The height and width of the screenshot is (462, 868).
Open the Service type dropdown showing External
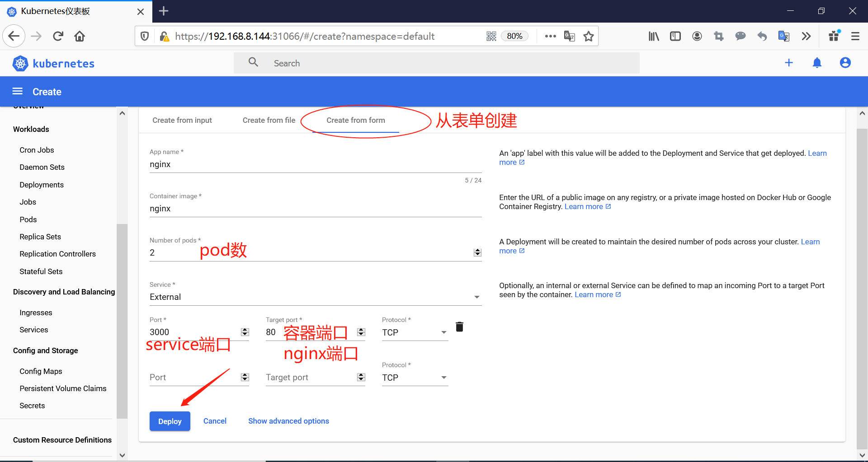316,297
